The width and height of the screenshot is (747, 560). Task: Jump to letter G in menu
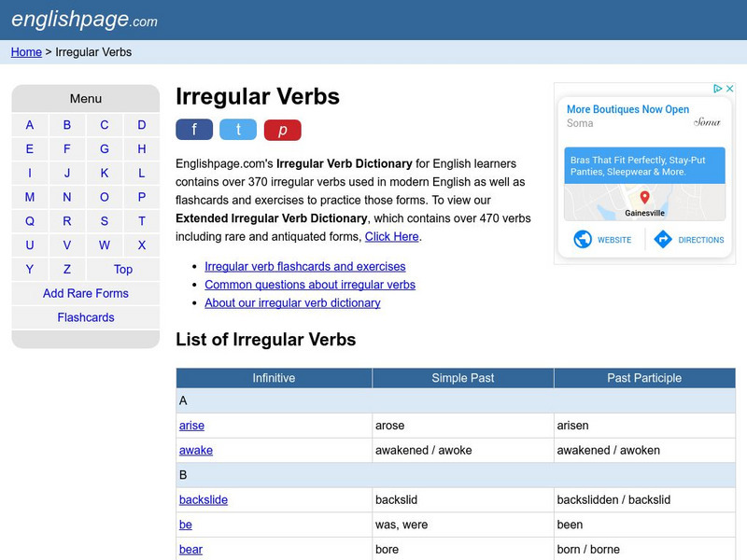[x=105, y=149]
